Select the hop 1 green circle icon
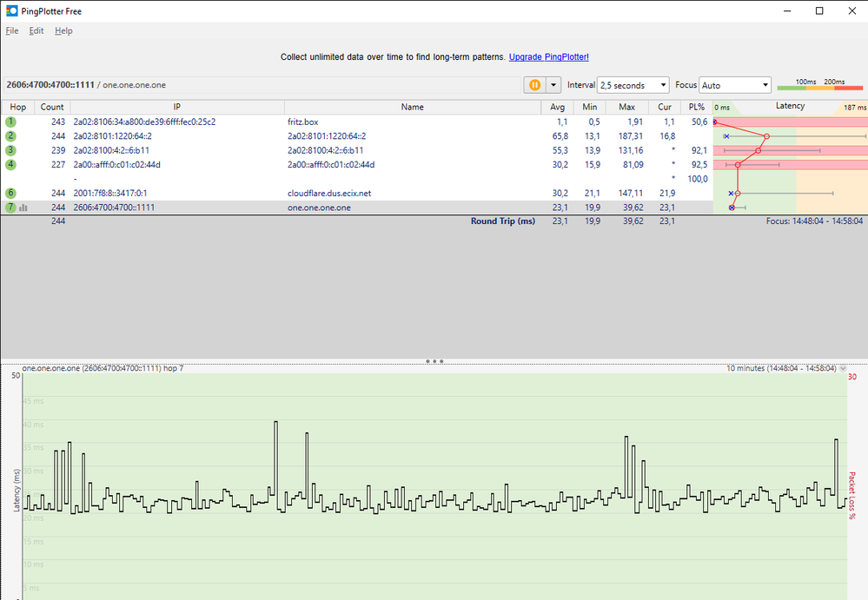Image resolution: width=868 pixels, height=600 pixels. click(10, 122)
